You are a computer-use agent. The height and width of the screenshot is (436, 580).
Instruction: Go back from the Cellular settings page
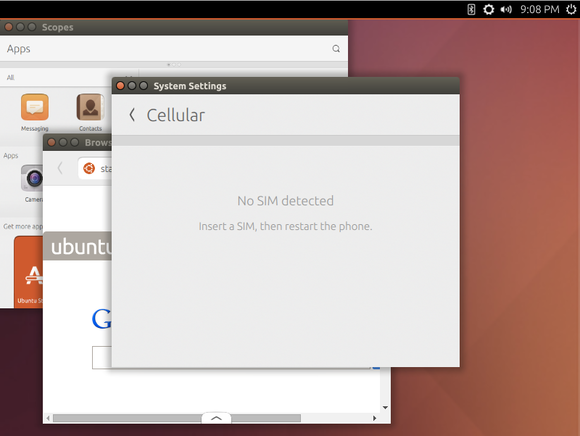pyautogui.click(x=132, y=115)
